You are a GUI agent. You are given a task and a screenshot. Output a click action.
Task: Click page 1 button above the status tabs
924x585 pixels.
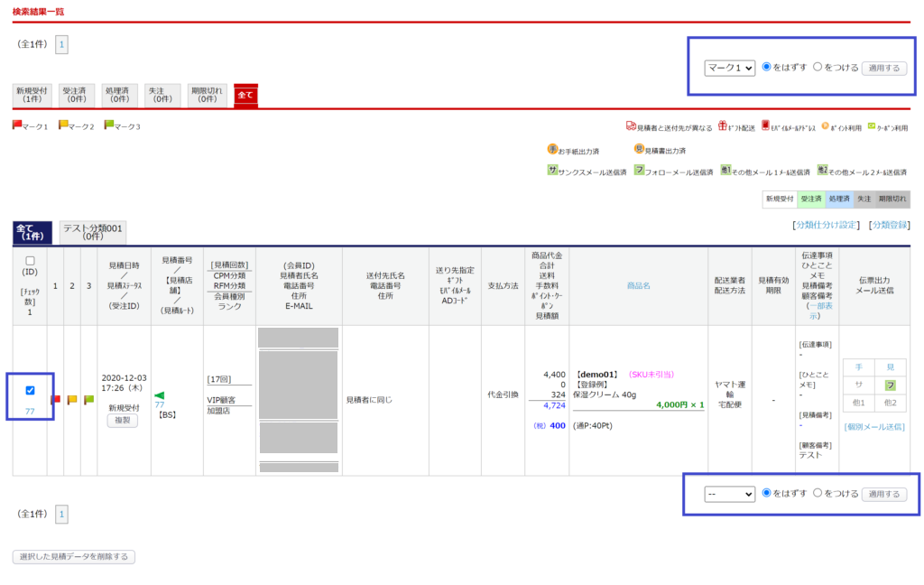[x=61, y=44]
